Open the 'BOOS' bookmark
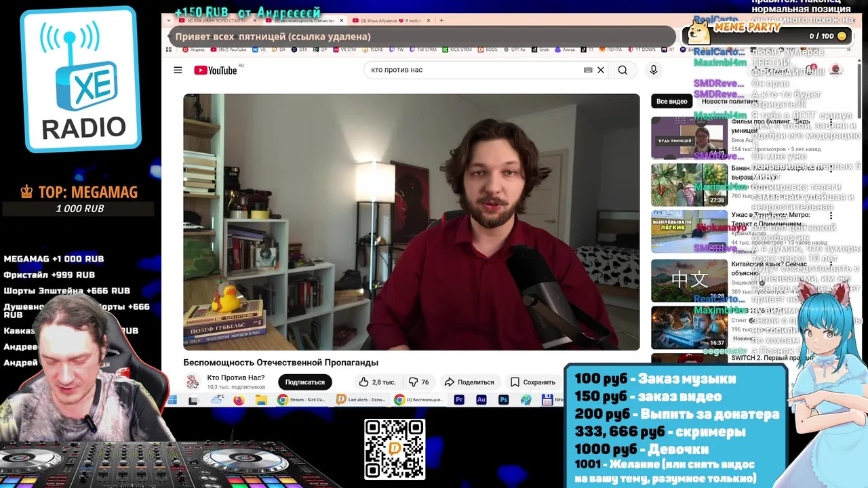This screenshot has width=868, height=488. pos(488,49)
